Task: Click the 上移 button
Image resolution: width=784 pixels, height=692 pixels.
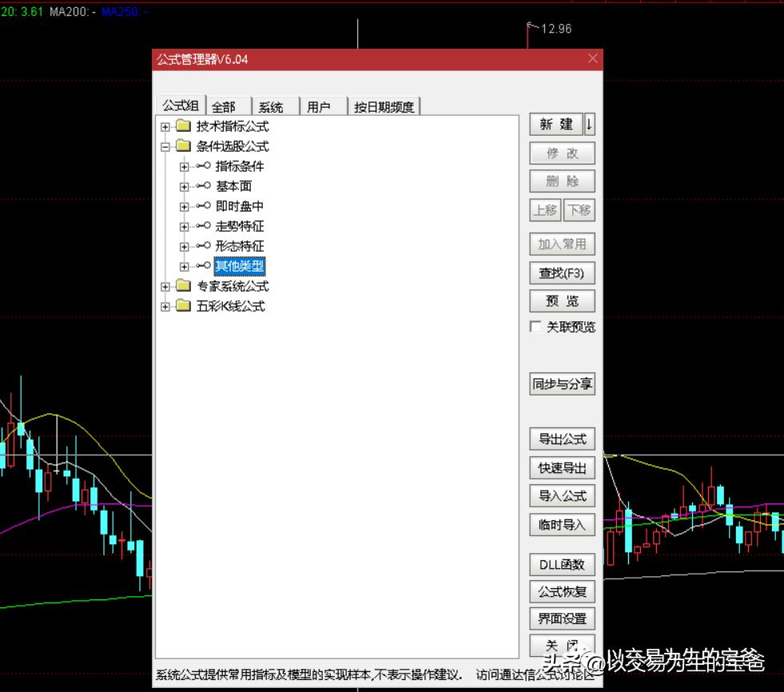Action: pyautogui.click(x=546, y=210)
